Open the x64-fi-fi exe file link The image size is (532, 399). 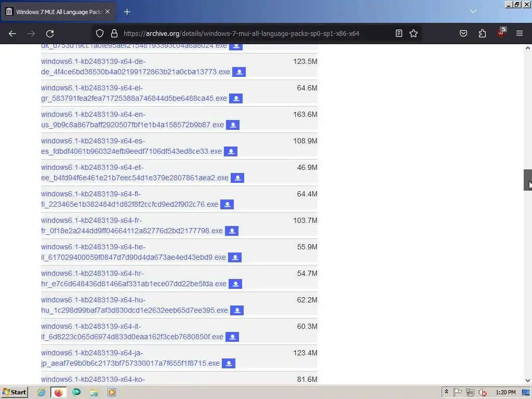tap(129, 199)
